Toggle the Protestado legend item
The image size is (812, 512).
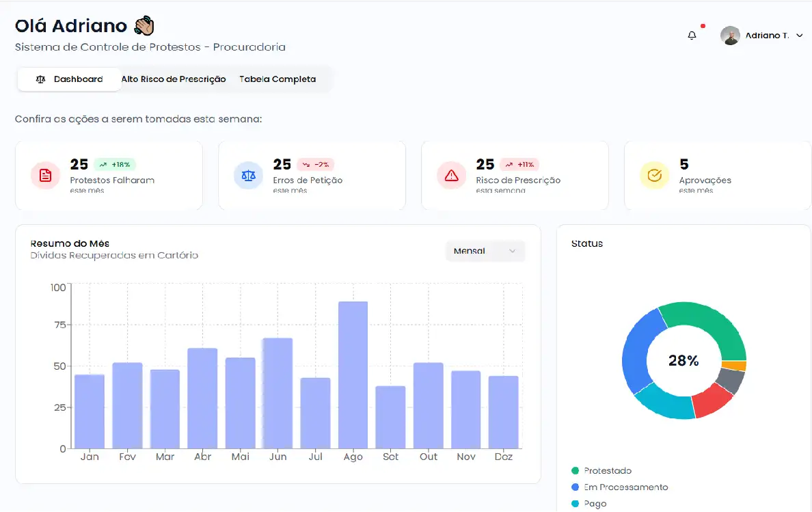(x=601, y=471)
